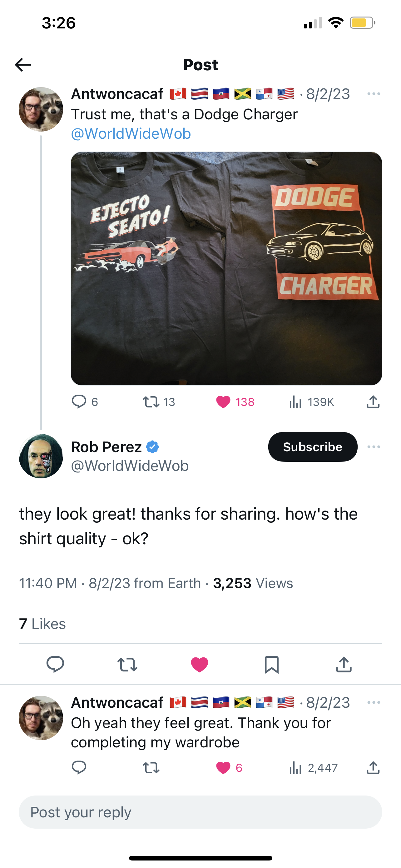Open more options for Rob Perez's post
401x868 pixels.
coord(374,447)
